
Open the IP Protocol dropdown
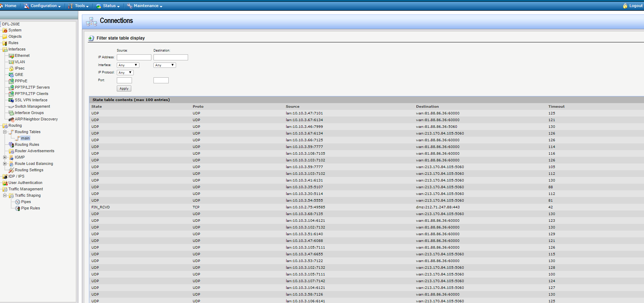(x=125, y=72)
